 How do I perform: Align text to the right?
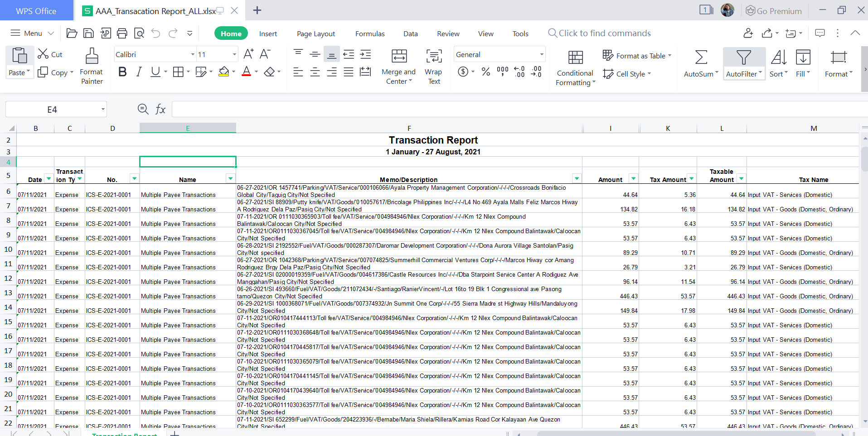332,72
